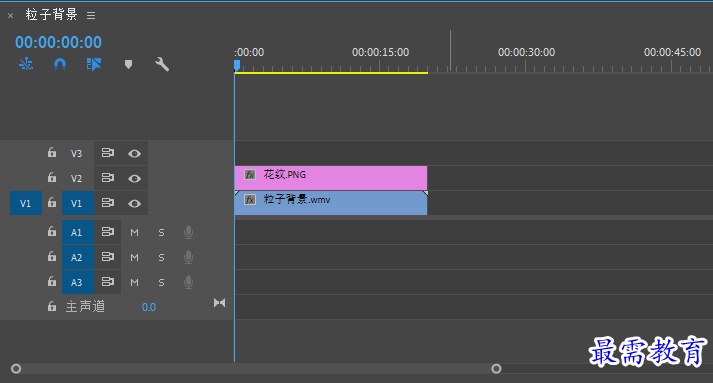
Task: Open the 粒子背景 panel menu
Action: pyautogui.click(x=91, y=15)
